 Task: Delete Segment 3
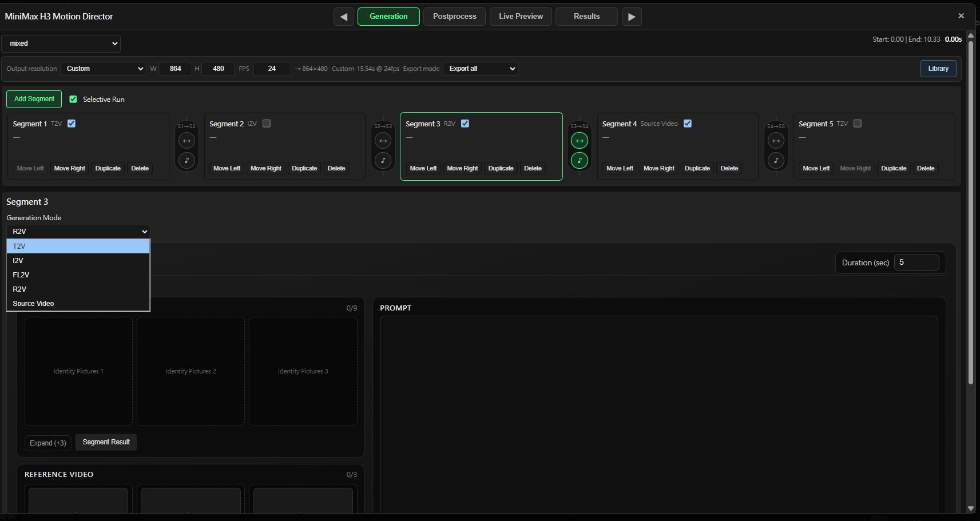click(x=533, y=168)
